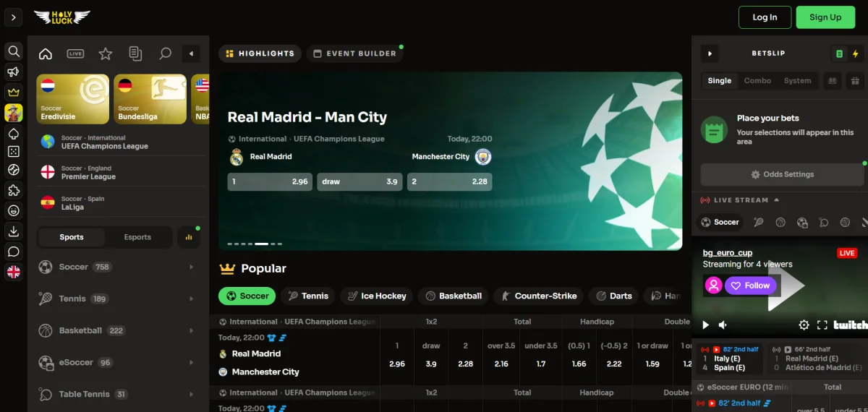Toggle quick bet lightning icon

click(856, 53)
